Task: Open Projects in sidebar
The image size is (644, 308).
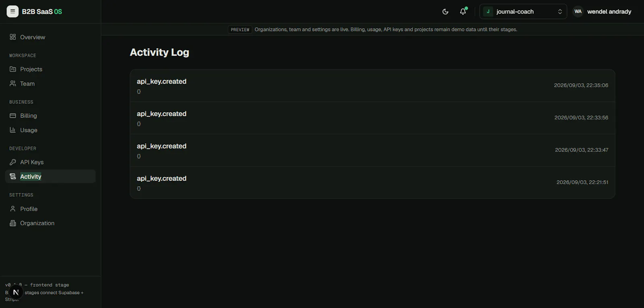Action: click(50, 69)
